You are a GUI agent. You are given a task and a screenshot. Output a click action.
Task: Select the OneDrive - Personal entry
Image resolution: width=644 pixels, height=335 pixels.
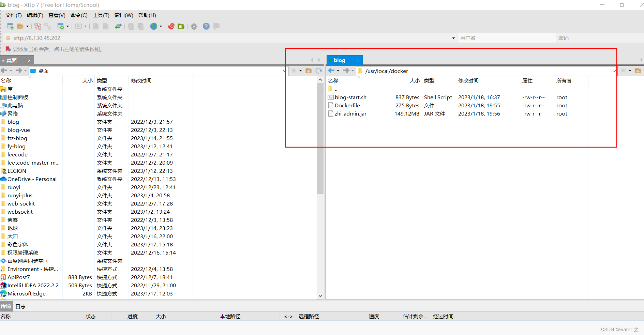coord(32,179)
